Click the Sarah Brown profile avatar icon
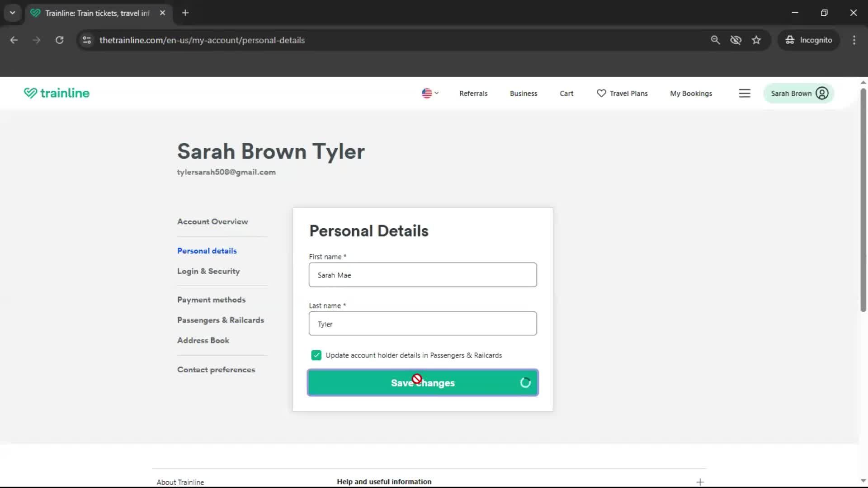Image resolution: width=868 pixels, height=488 pixels. [821, 93]
